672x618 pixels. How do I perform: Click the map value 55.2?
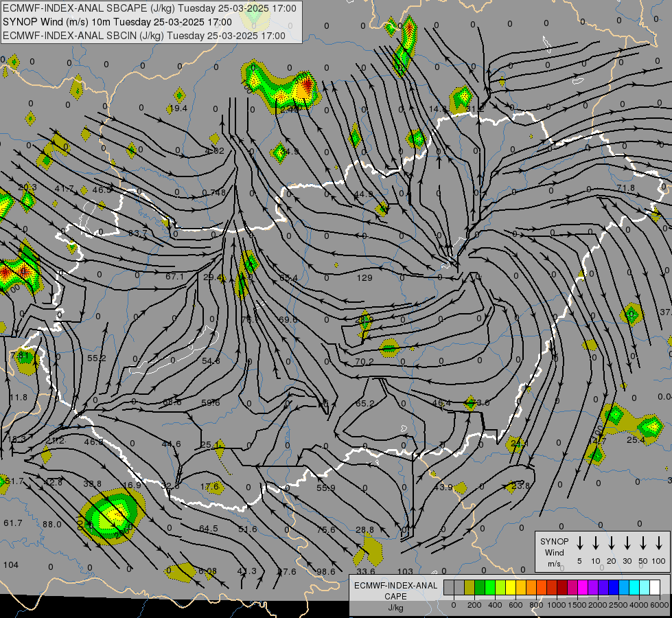(96, 358)
